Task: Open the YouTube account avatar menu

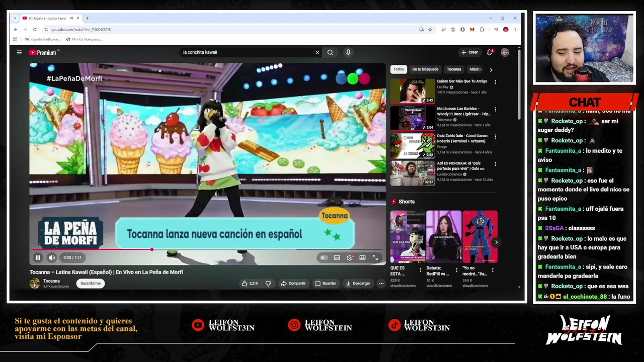Action: (505, 52)
